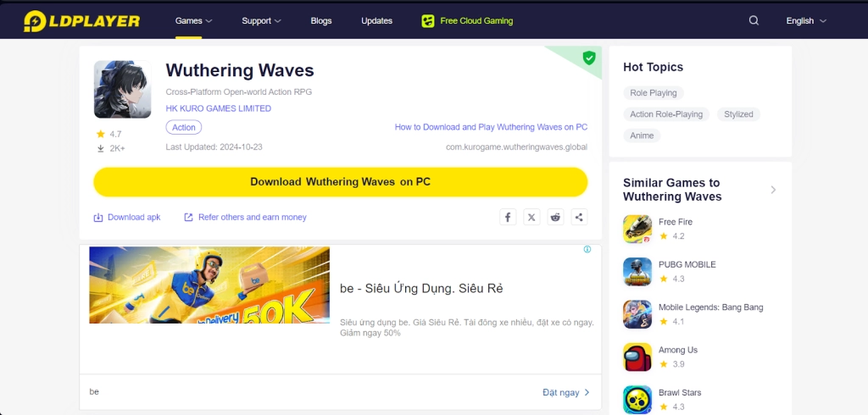
Task: Click the Download apk icon
Action: pos(98,218)
